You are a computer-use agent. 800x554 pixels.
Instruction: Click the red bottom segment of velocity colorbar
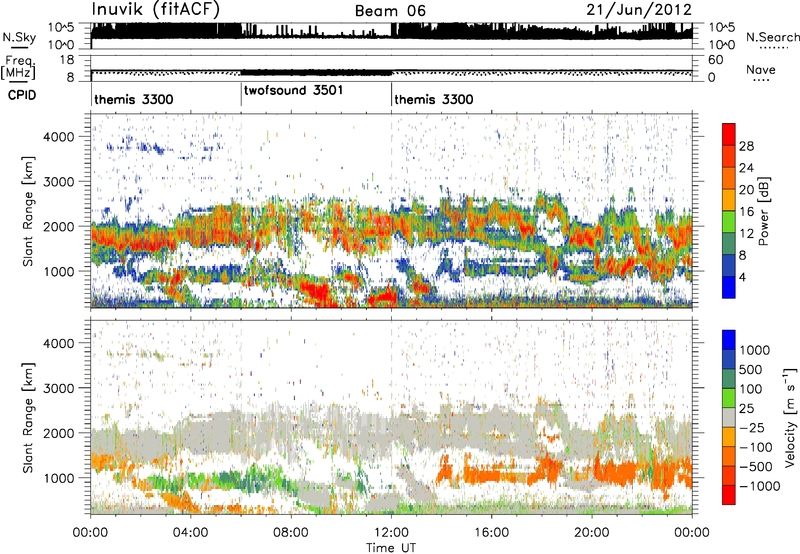coord(729,495)
